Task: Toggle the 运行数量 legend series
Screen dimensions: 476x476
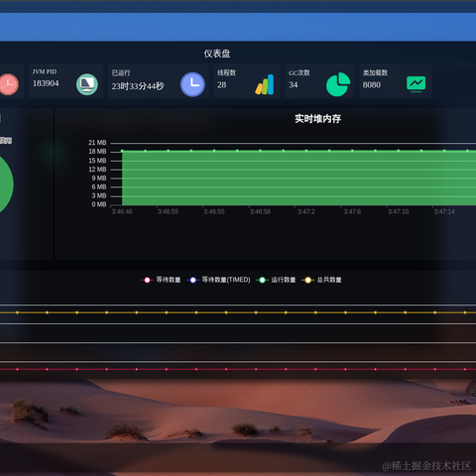Action: [276, 280]
